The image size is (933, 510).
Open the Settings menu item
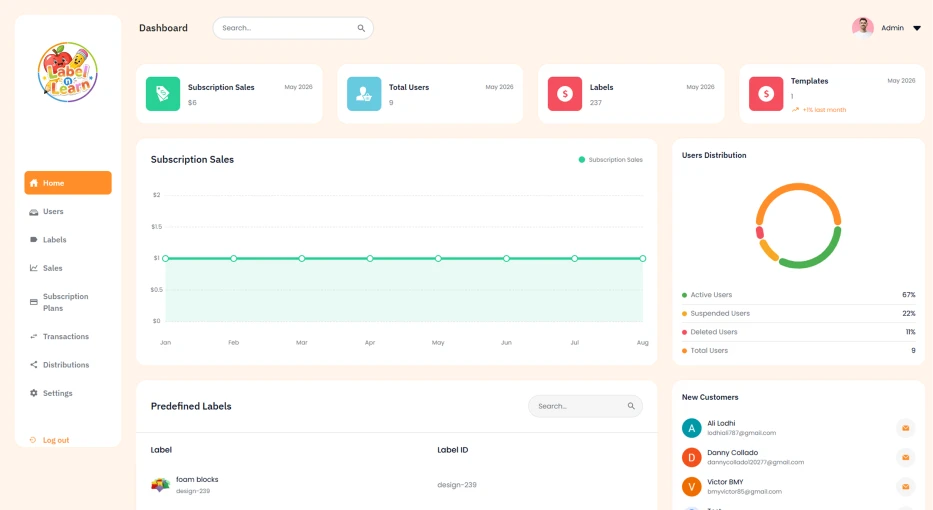pos(68,393)
